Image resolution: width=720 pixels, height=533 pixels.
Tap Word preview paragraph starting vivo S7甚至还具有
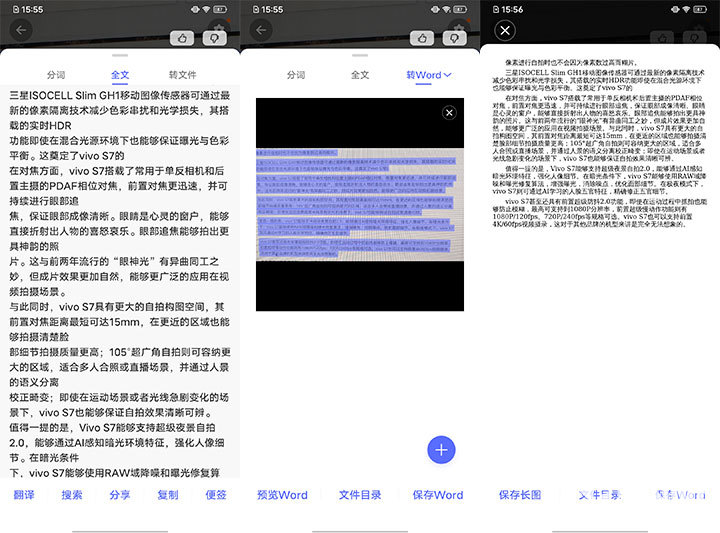600,213
